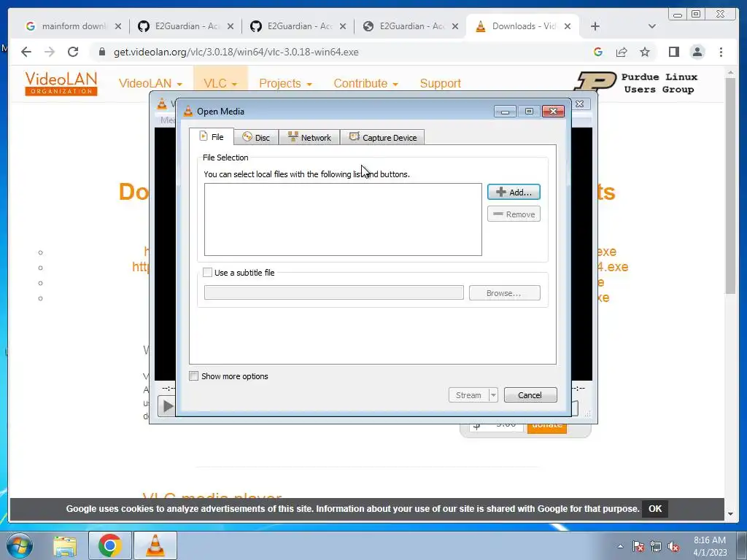Open a new tab with the plus icon
This screenshot has height=560, width=747.
coord(595,26)
